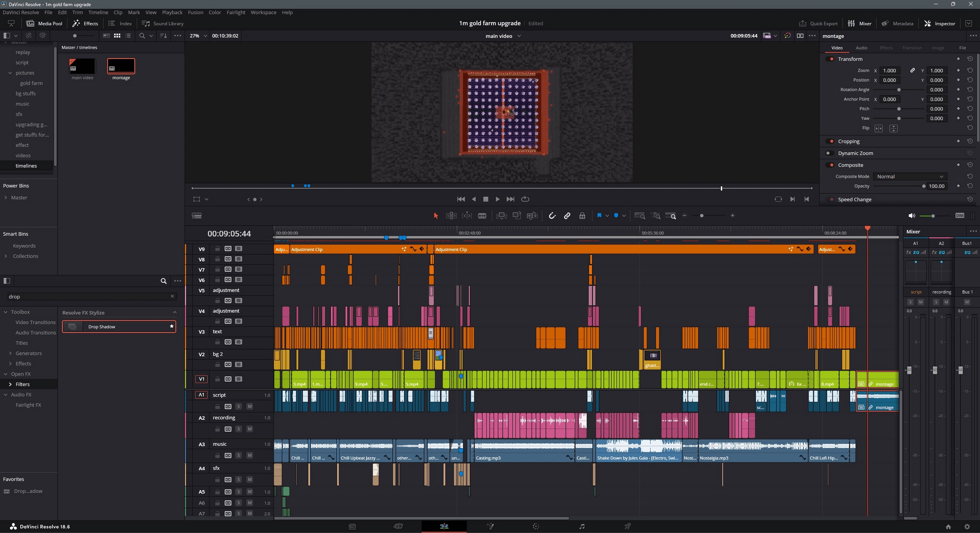Select the montage timeline thumbnail
This screenshot has width=980, height=533.
tap(121, 66)
